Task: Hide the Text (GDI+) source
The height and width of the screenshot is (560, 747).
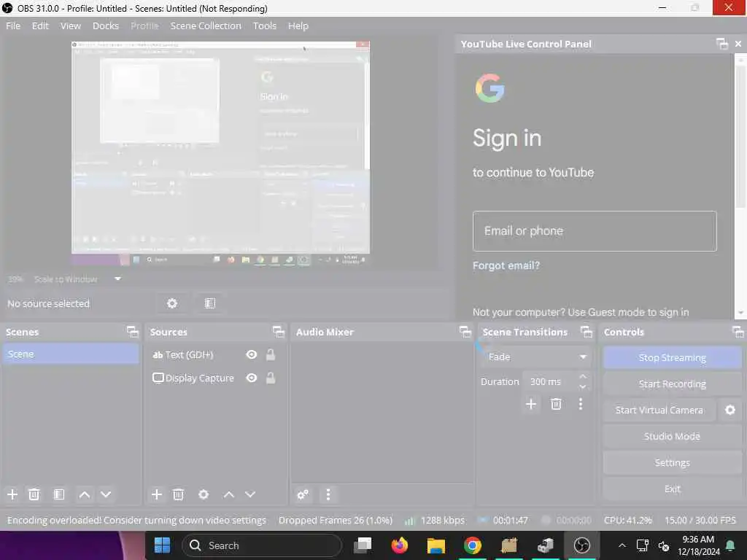Action: (x=252, y=355)
